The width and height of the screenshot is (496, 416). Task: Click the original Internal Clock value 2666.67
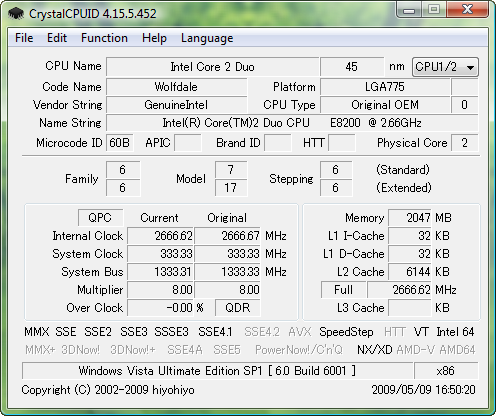tap(227, 236)
